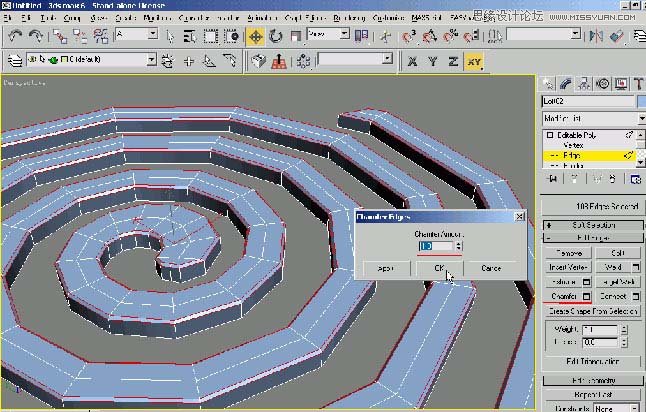Click the Chamfer Amount spinner arrows
This screenshot has width=646, height=412.
459,246
